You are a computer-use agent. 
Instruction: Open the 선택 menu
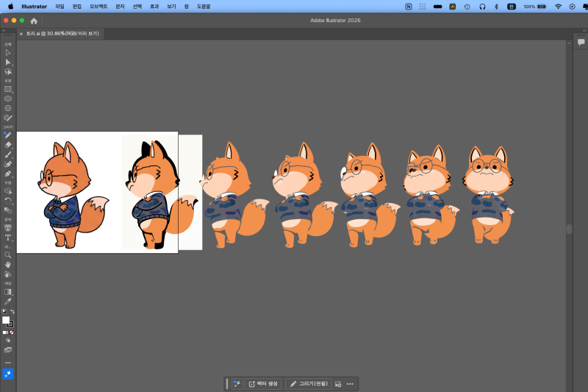tap(137, 7)
